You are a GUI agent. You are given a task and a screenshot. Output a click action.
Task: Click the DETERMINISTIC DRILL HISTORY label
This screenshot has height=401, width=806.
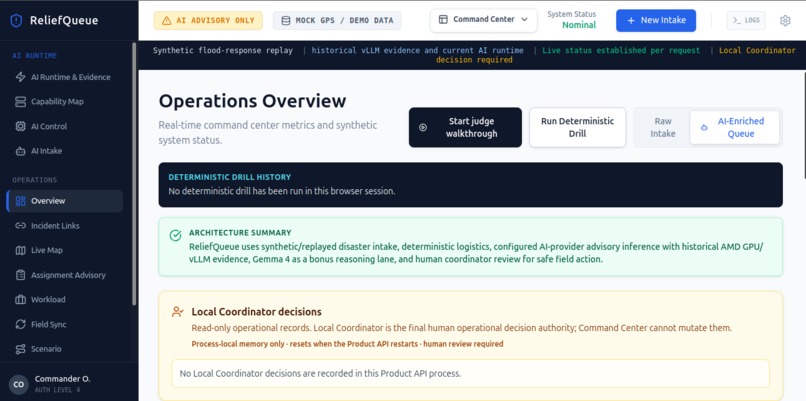click(x=230, y=177)
